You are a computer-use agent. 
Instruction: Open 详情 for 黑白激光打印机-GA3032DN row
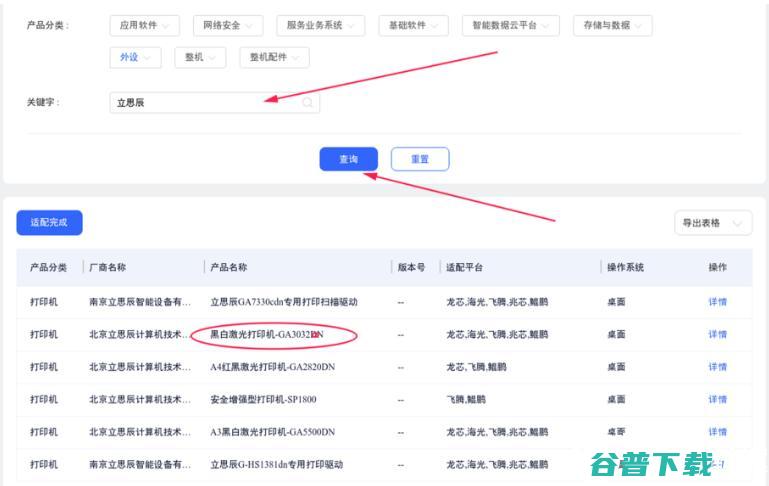tap(717, 334)
